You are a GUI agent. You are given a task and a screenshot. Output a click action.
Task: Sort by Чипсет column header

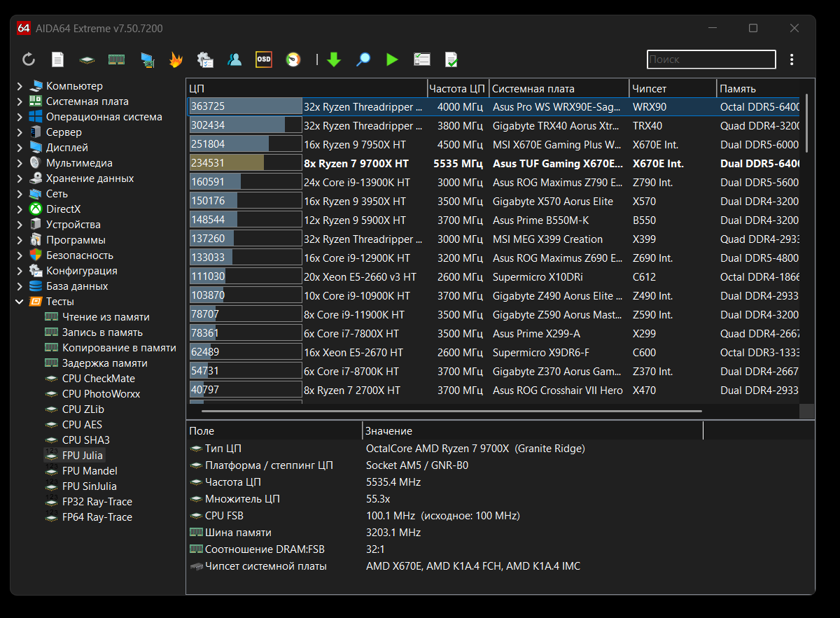[673, 89]
